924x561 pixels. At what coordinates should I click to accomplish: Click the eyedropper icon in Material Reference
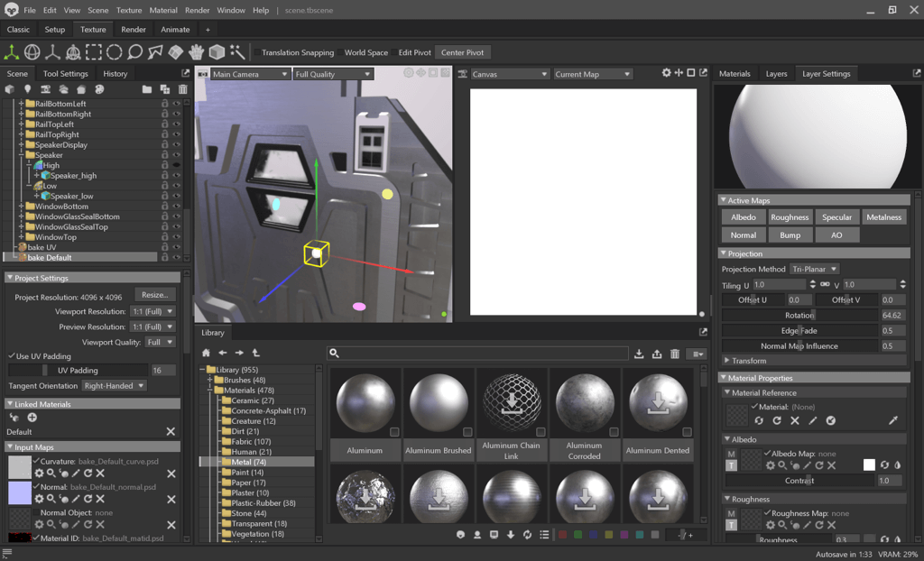click(x=893, y=420)
